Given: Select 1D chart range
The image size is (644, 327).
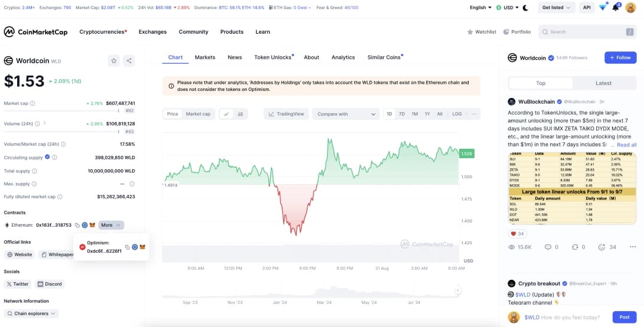Looking at the screenshot, I should click(390, 114).
